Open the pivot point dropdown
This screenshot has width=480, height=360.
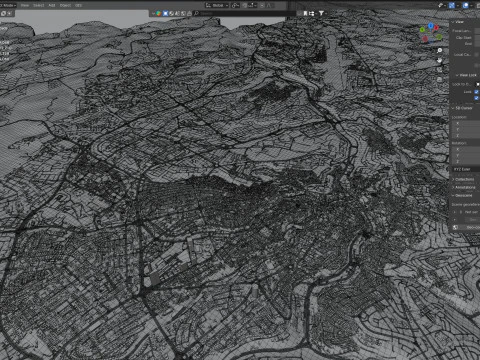[235, 5]
